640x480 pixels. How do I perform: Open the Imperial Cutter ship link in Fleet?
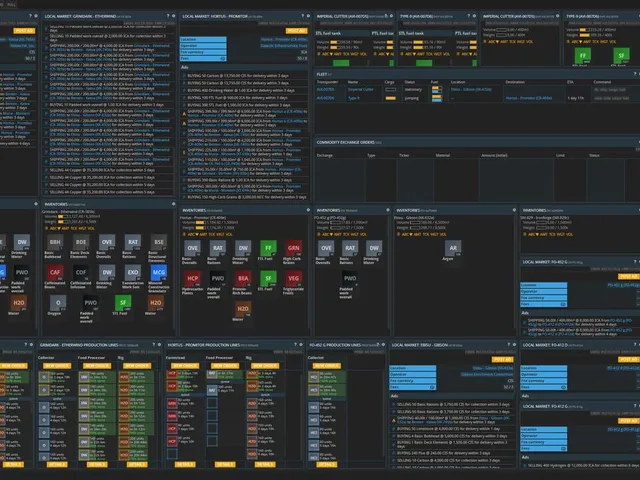point(360,89)
